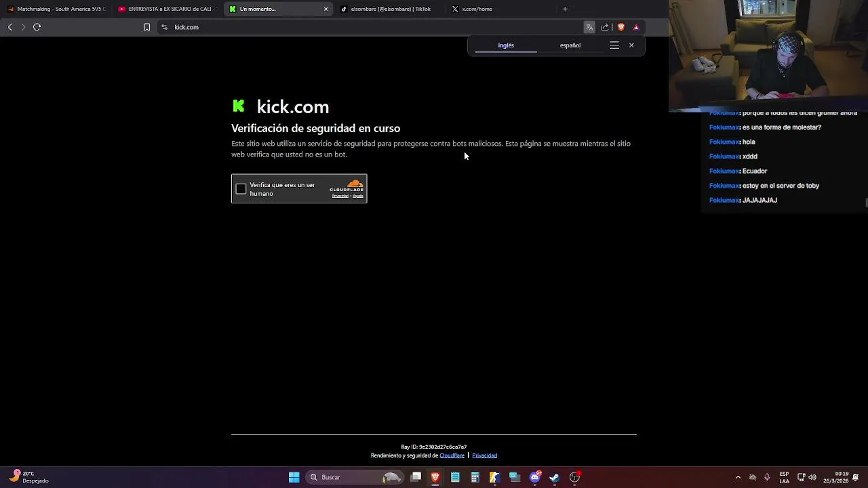Open the Steam icon on the taskbar
This screenshot has height=488, width=868.
click(554, 477)
